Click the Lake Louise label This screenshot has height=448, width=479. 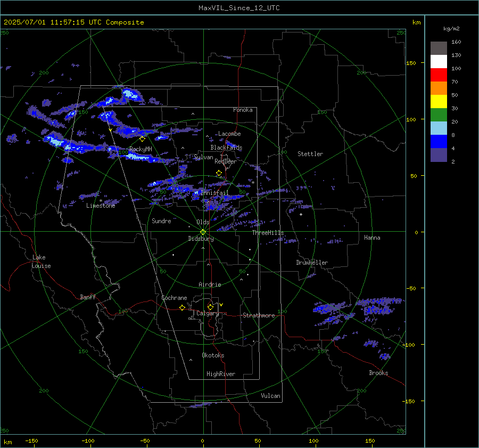(x=41, y=262)
